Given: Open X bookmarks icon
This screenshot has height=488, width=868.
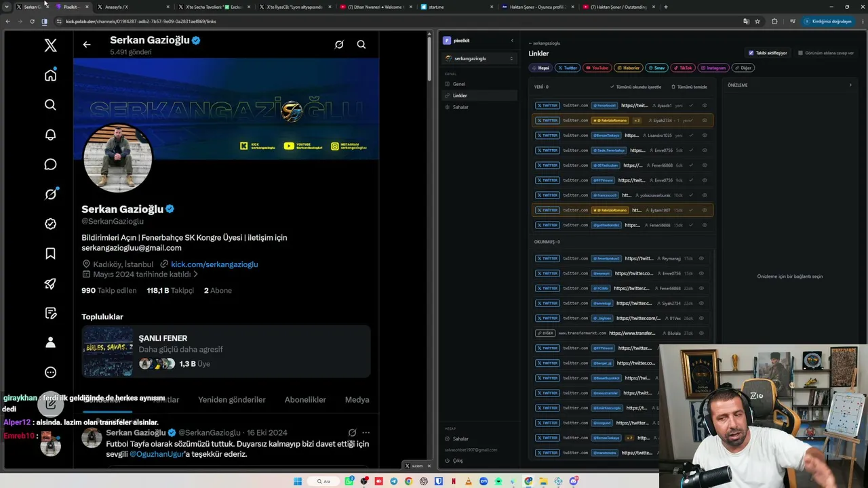Looking at the screenshot, I should tap(50, 253).
